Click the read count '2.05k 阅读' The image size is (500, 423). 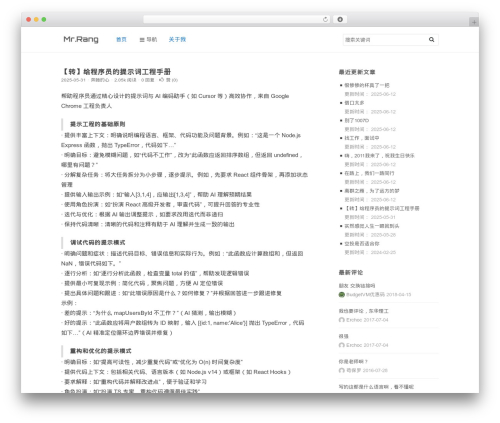click(x=125, y=80)
